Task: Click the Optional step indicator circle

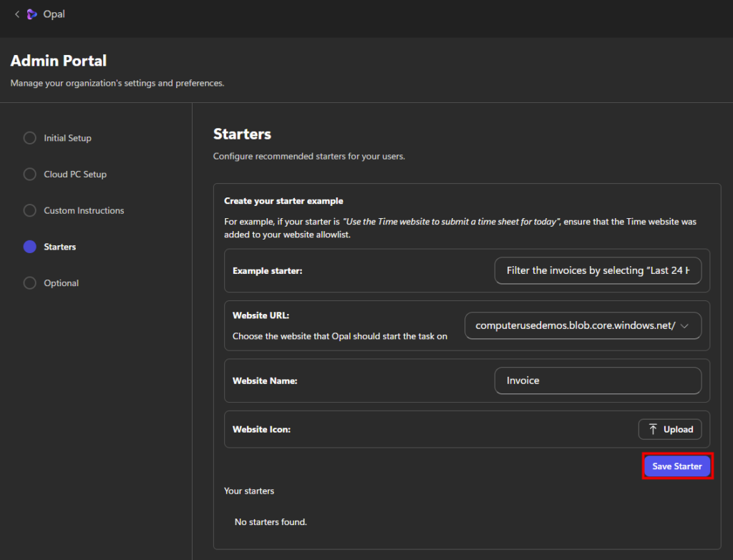Action: [x=29, y=283]
